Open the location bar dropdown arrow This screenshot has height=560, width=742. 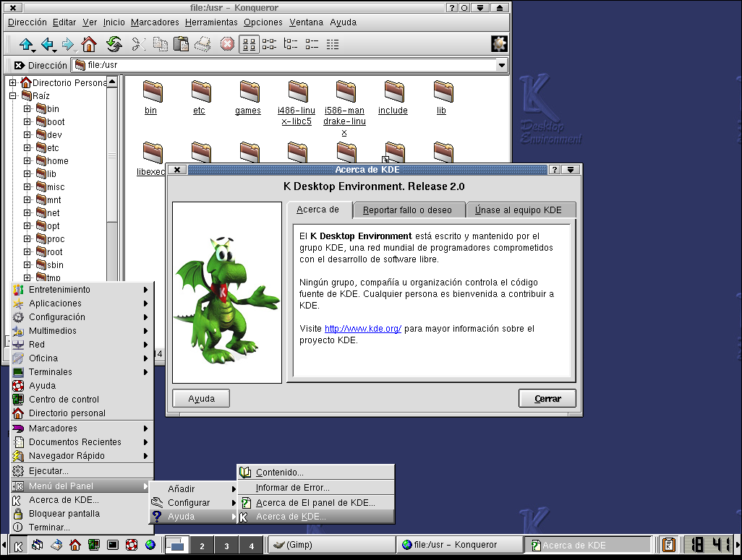(501, 65)
